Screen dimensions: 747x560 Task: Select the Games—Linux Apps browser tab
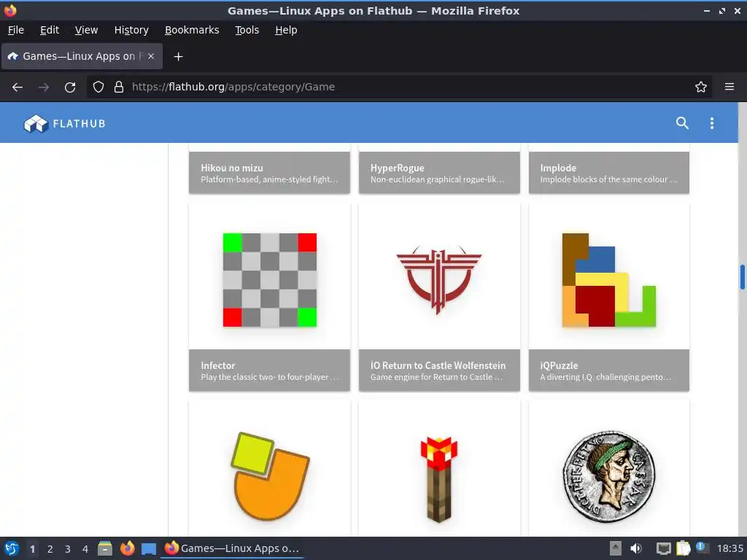pos(82,56)
